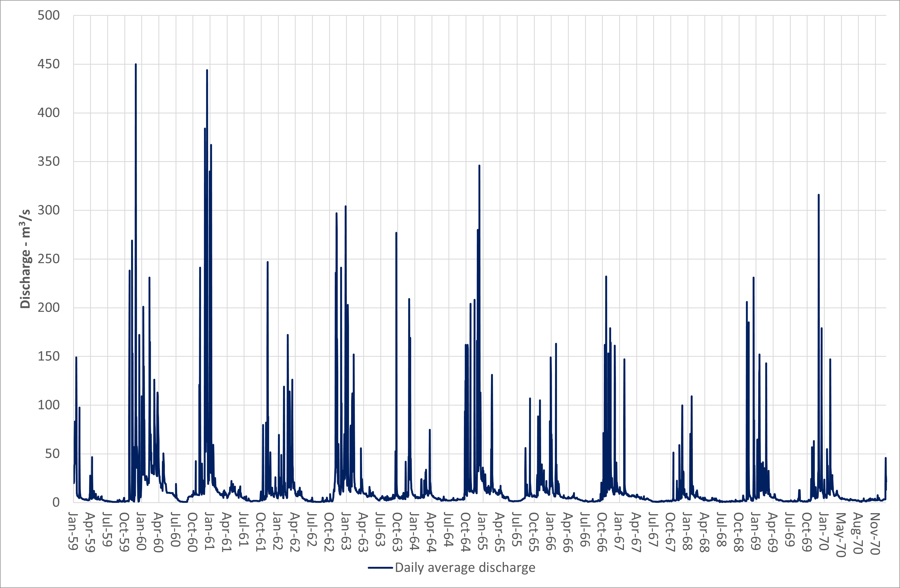Click the x-axis label Oct-66

click(602, 532)
